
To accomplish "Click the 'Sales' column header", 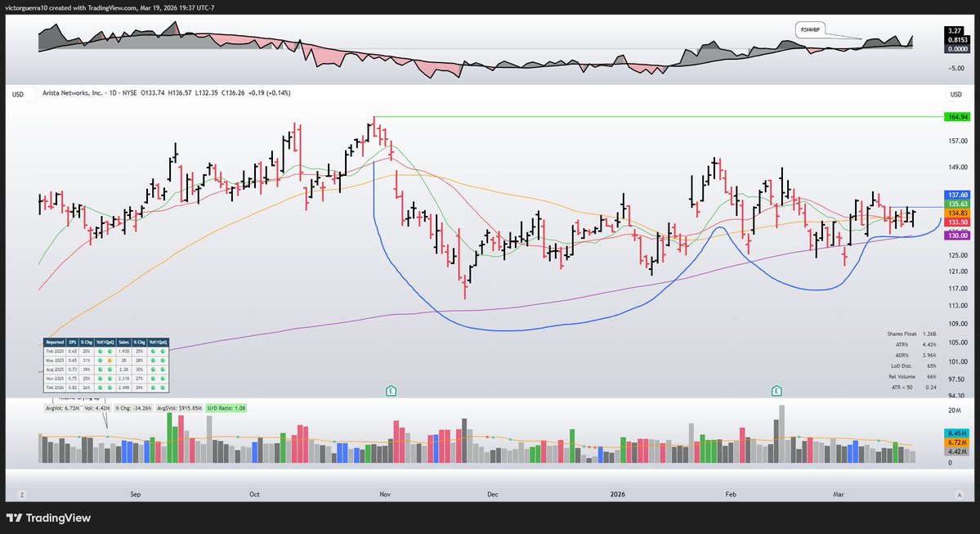I will (123, 343).
